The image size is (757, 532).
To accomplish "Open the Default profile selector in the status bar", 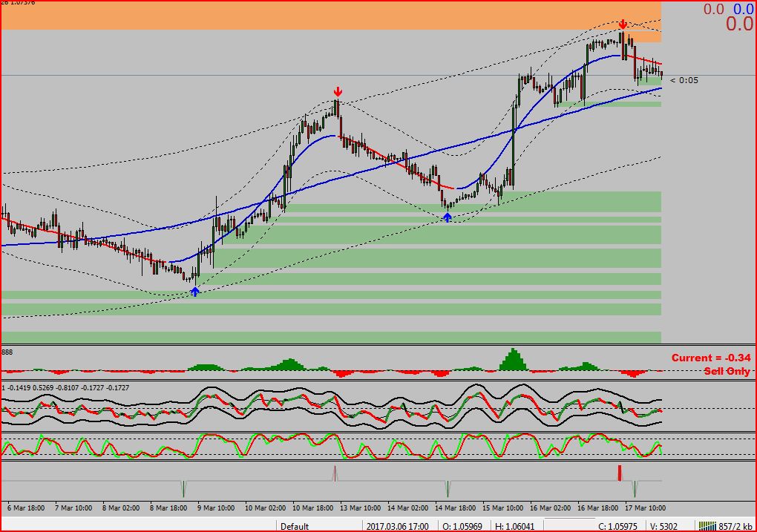I will [295, 525].
